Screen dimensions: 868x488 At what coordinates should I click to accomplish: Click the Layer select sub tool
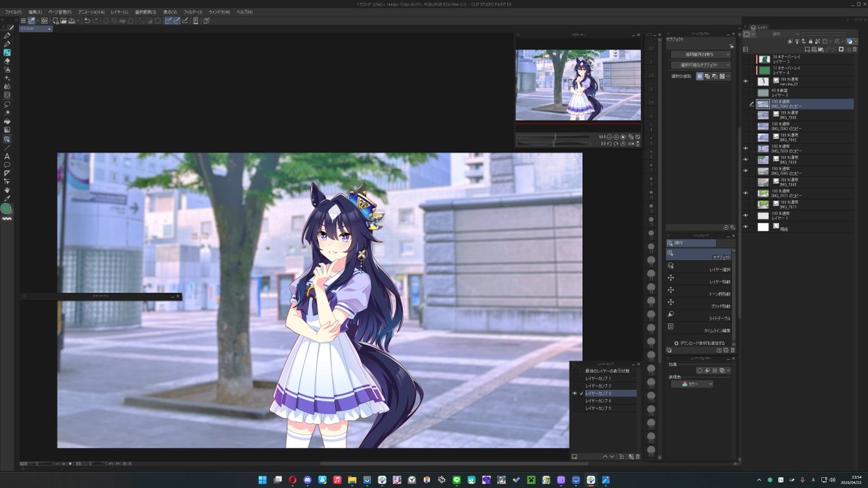[699, 265]
